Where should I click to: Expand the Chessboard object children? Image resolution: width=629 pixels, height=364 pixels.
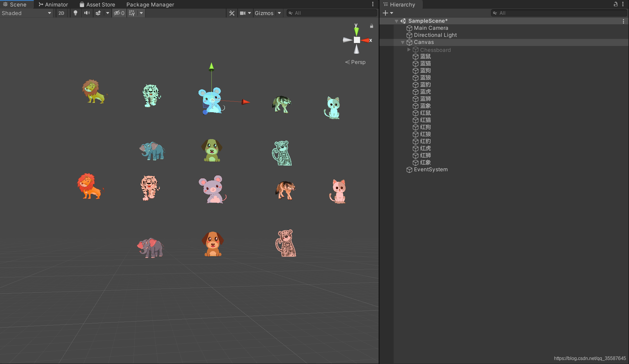(409, 50)
